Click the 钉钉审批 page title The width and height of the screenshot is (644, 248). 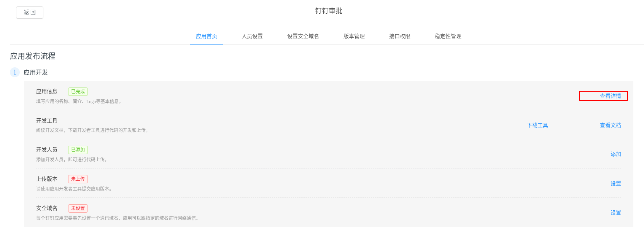329,11
